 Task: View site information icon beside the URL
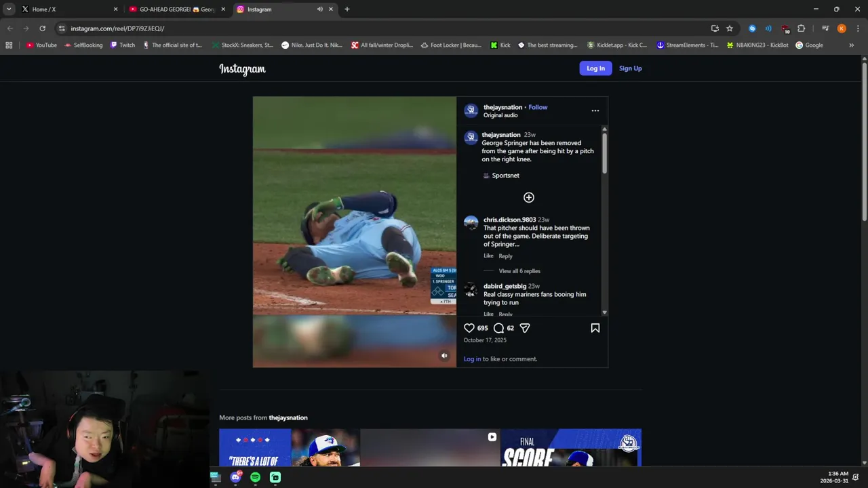pyautogui.click(x=62, y=28)
